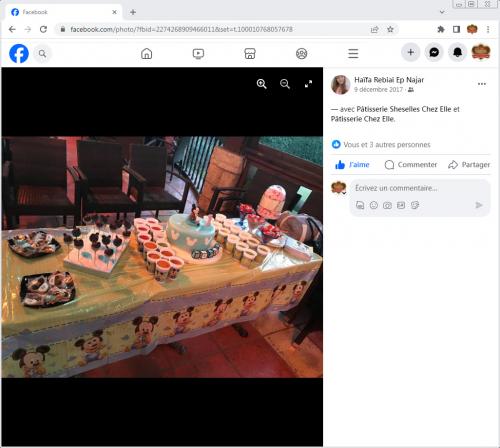Open a new browser tab
Viewport: 500px width, 448px height.
click(x=133, y=12)
